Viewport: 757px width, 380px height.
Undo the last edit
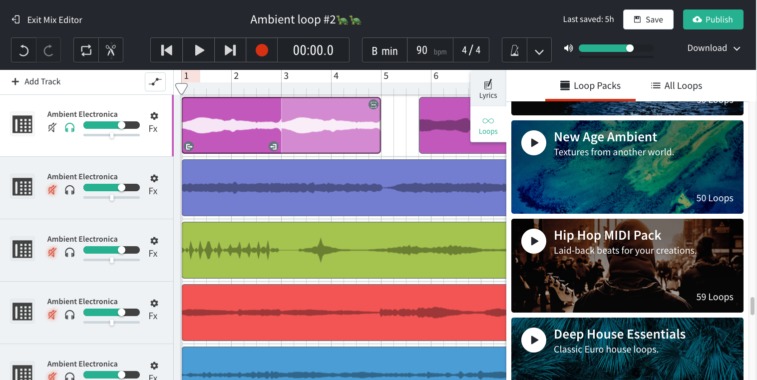tap(24, 50)
